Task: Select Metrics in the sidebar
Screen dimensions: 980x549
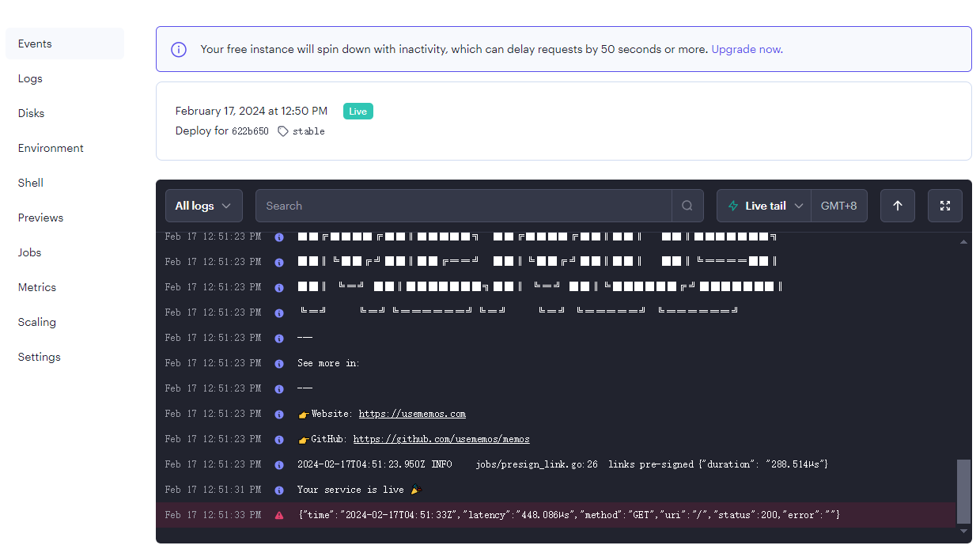Action: pyautogui.click(x=37, y=287)
